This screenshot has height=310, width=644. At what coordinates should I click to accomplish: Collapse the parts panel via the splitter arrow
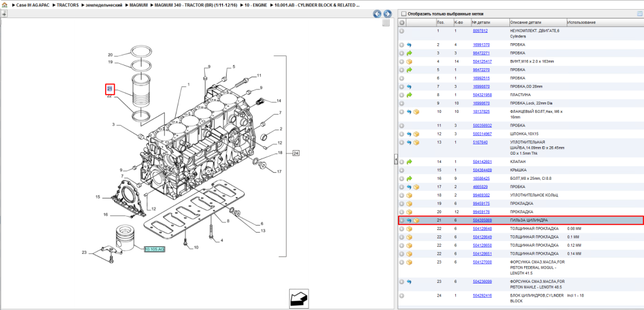click(x=396, y=159)
